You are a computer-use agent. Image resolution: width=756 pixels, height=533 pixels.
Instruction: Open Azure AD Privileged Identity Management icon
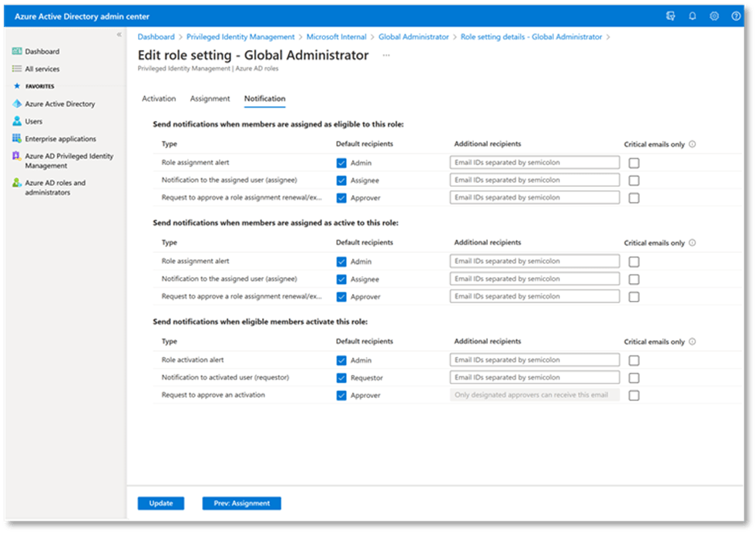(17, 157)
